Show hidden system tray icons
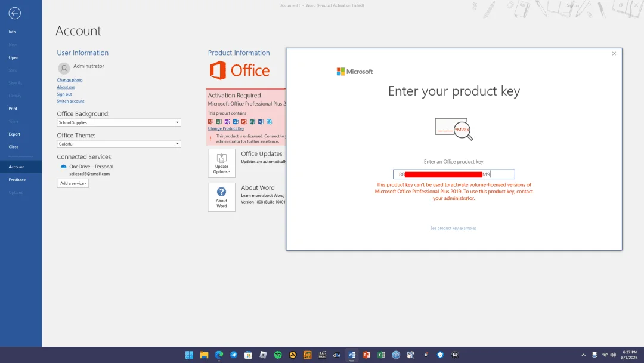The image size is (644, 363). point(583,355)
